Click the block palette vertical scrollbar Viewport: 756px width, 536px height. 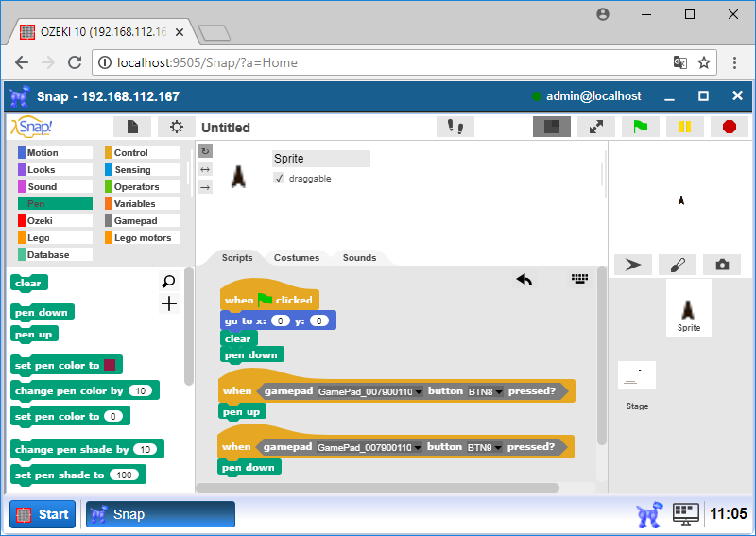tap(188, 327)
